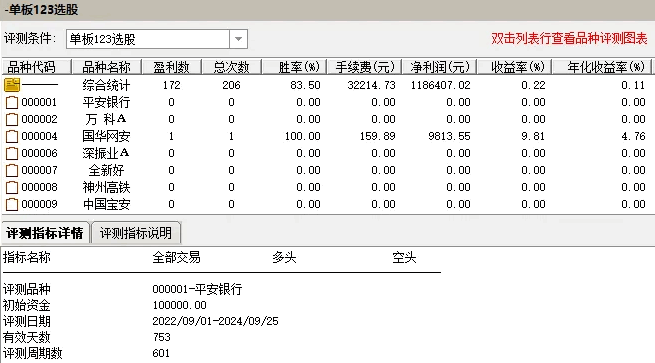Click date range 2022/09/01-2024/09/25

[215, 321]
